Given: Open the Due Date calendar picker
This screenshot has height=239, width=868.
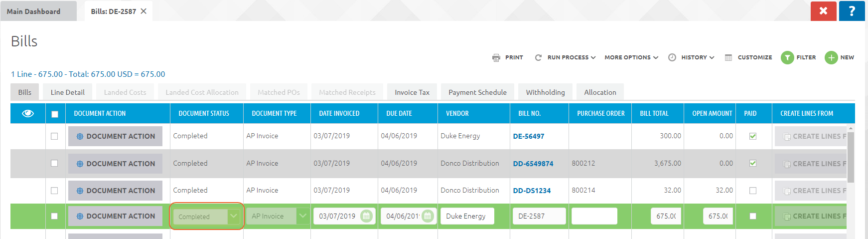Looking at the screenshot, I should coord(428,216).
